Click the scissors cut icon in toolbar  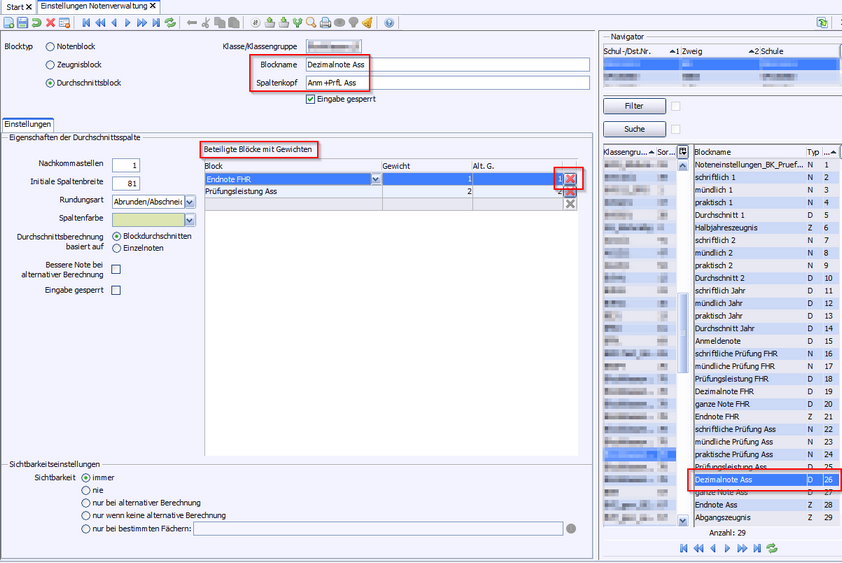pyautogui.click(x=206, y=22)
